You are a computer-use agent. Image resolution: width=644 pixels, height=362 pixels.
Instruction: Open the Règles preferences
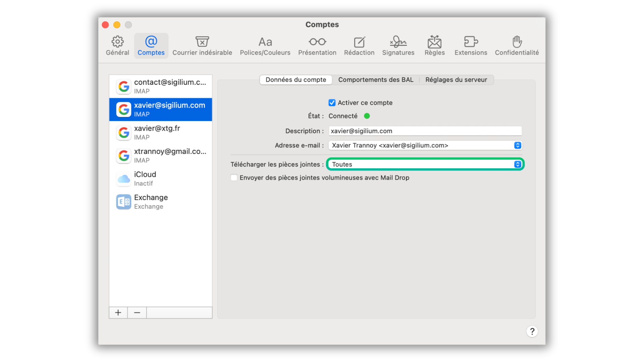click(434, 46)
